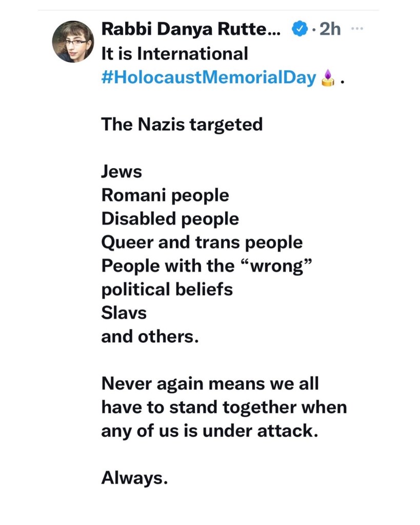This screenshot has width=420, height=525.
Task: Click the "and others." line
Action: coord(150,337)
